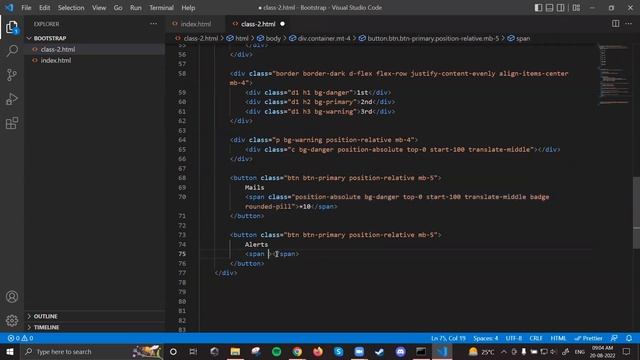Screen dimensions: 640x360
Task: Open breadcrumb dropdown for html
Action: point(238,38)
